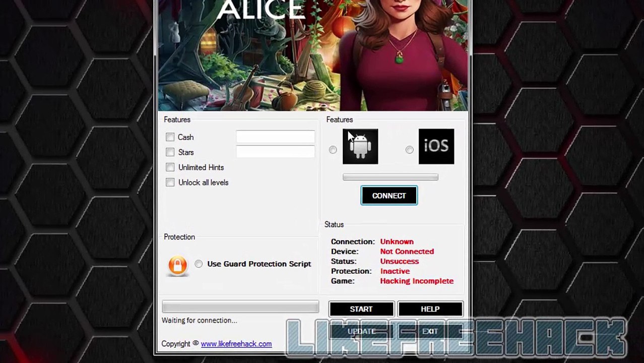
Task: Click the 'Game:' label in the Status panel
Action: tap(343, 281)
